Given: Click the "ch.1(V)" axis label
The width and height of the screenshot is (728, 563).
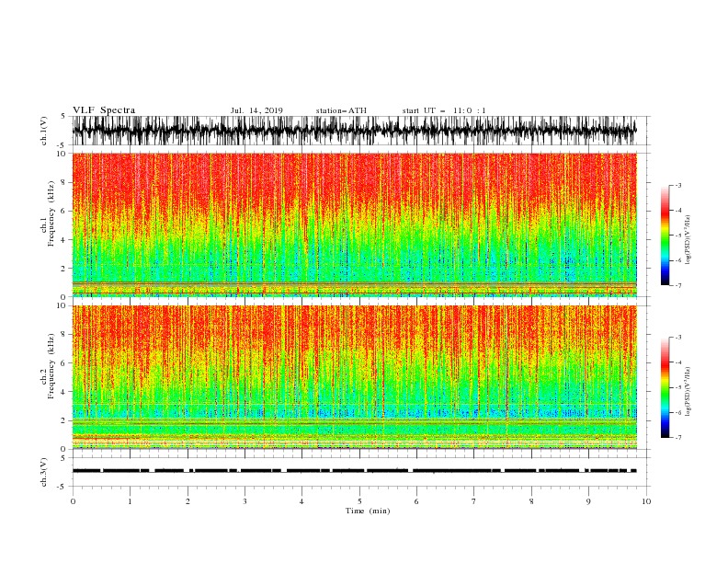Looking at the screenshot, I should (x=44, y=131).
